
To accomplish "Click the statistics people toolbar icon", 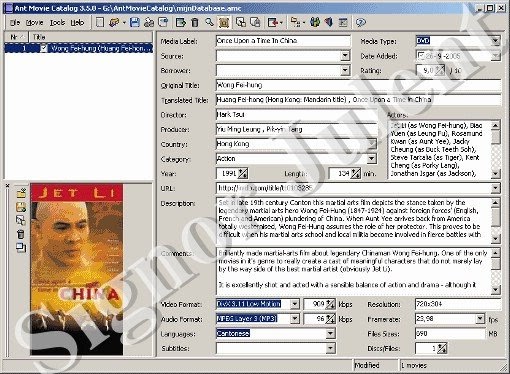I will click(x=315, y=22).
